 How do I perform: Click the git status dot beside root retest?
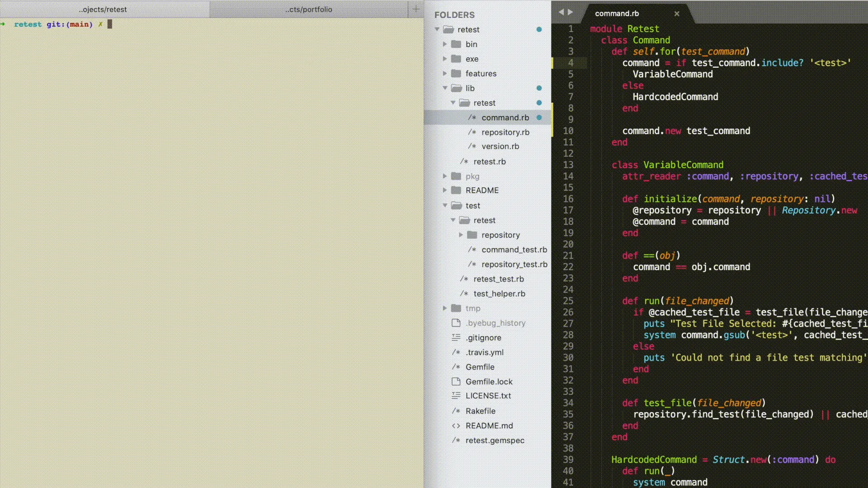click(x=539, y=29)
